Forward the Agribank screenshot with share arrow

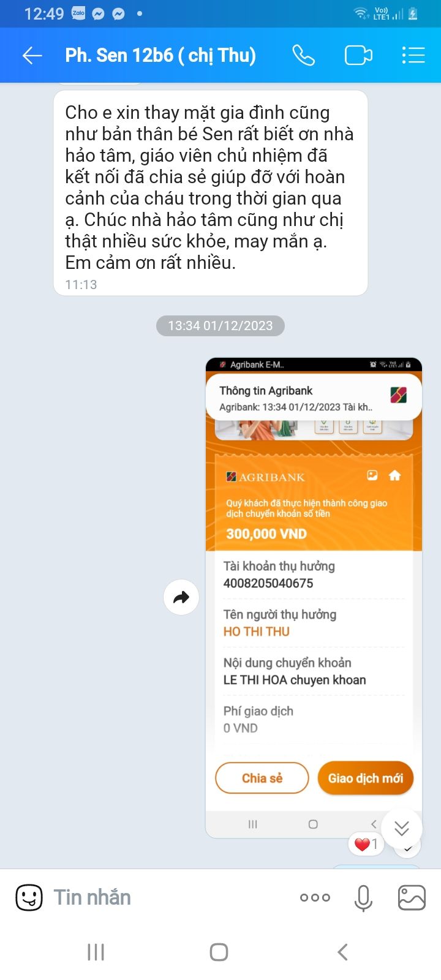coord(181,597)
